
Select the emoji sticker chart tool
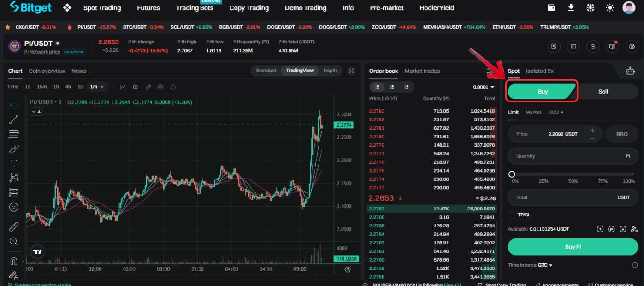click(13, 207)
